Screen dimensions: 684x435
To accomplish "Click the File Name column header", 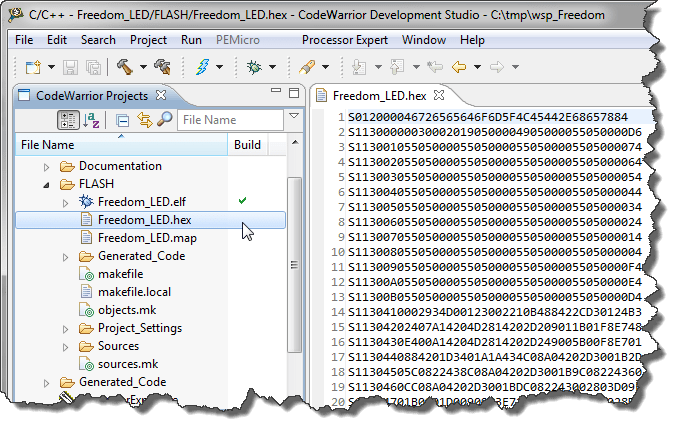I will 122,145.
